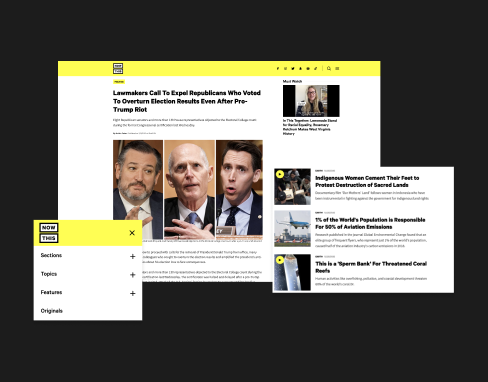Play the Indigenous Women video via play icon
Viewport: 488px width, 382px height.
point(280,174)
